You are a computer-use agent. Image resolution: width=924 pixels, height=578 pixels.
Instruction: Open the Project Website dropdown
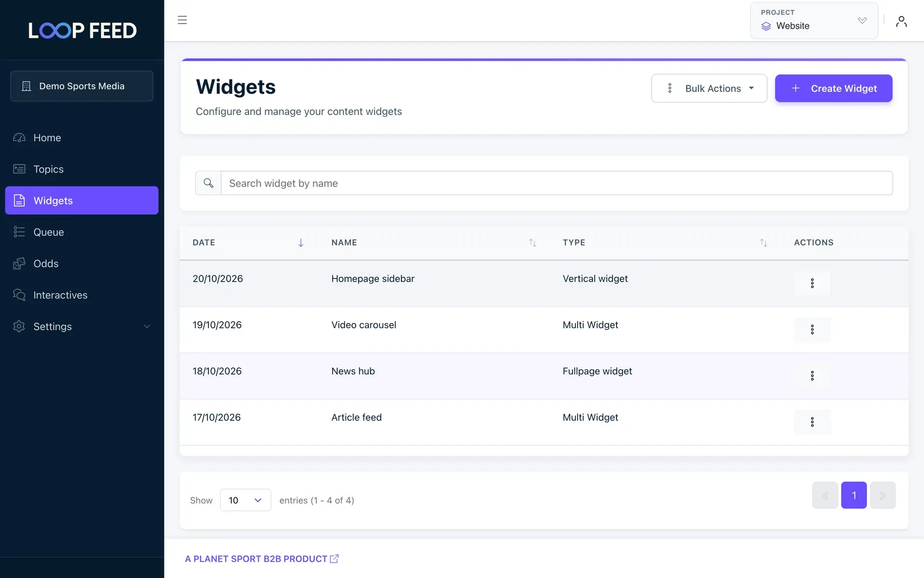click(814, 21)
